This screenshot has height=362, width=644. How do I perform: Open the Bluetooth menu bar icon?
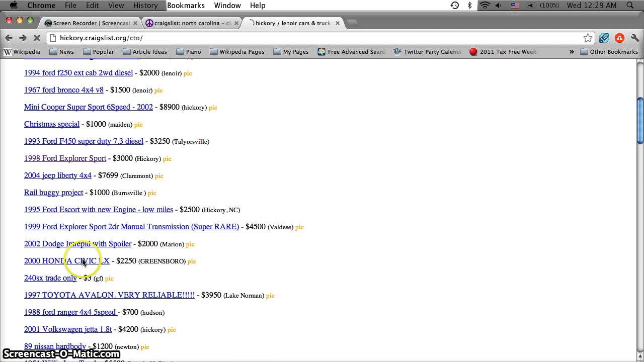(x=470, y=6)
